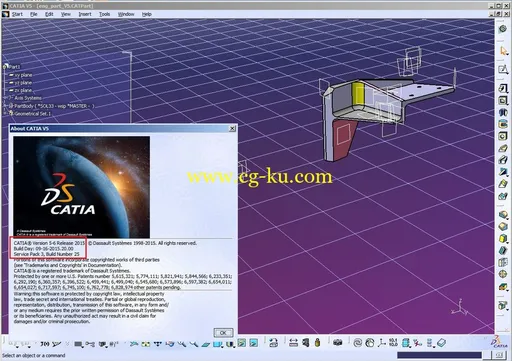This screenshot has width=512, height=361.
Task: Select the Shell tool
Action: [x=503, y=251]
